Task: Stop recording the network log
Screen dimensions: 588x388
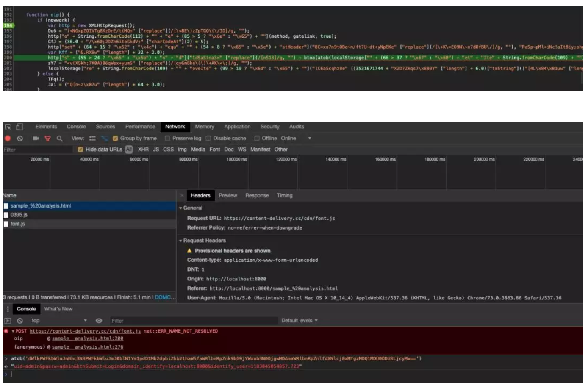Action: click(x=8, y=139)
